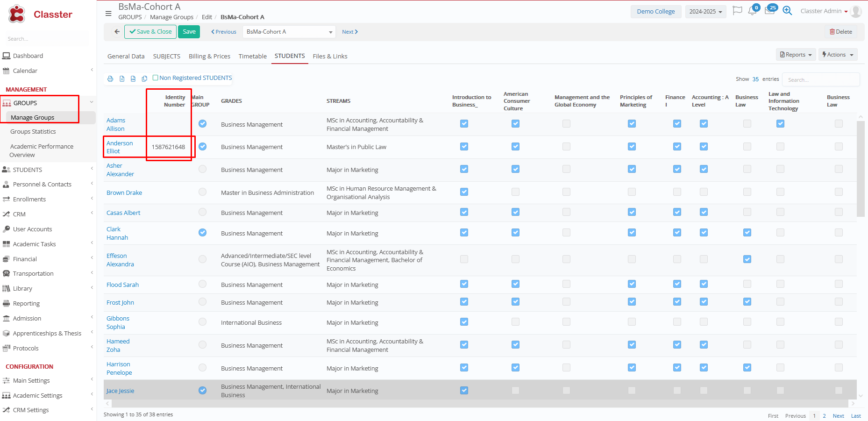Click the Save & Close button
The image size is (868, 421).
point(150,32)
